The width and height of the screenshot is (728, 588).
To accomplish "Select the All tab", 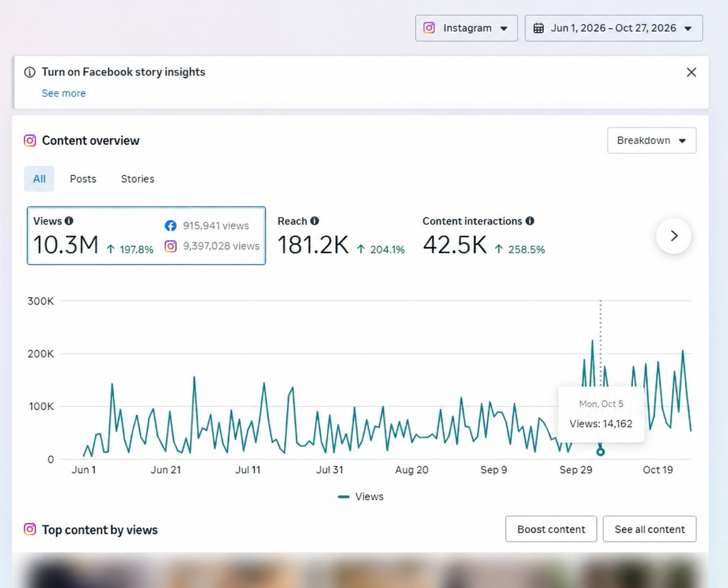I will (39, 179).
